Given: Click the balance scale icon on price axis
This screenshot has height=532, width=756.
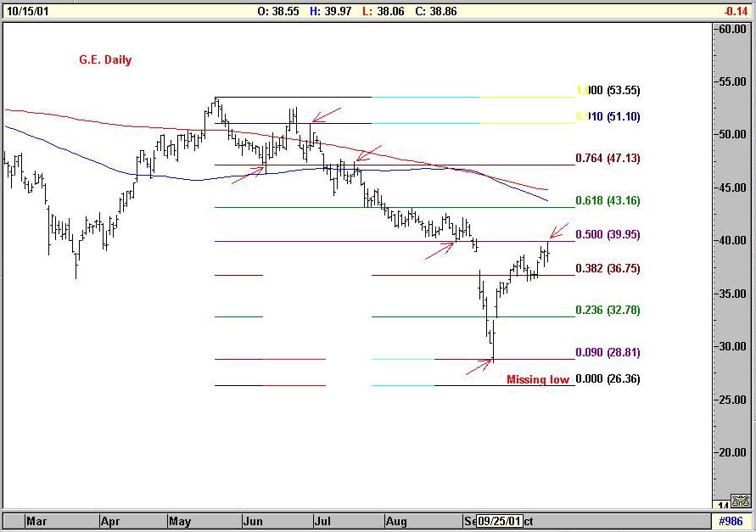Looking at the screenshot, I should [x=740, y=501].
